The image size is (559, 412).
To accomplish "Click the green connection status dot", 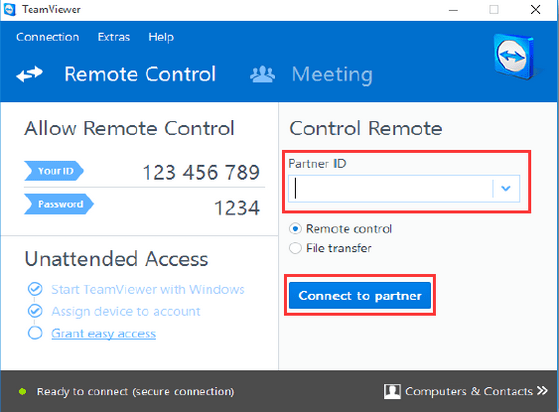I will [22, 391].
